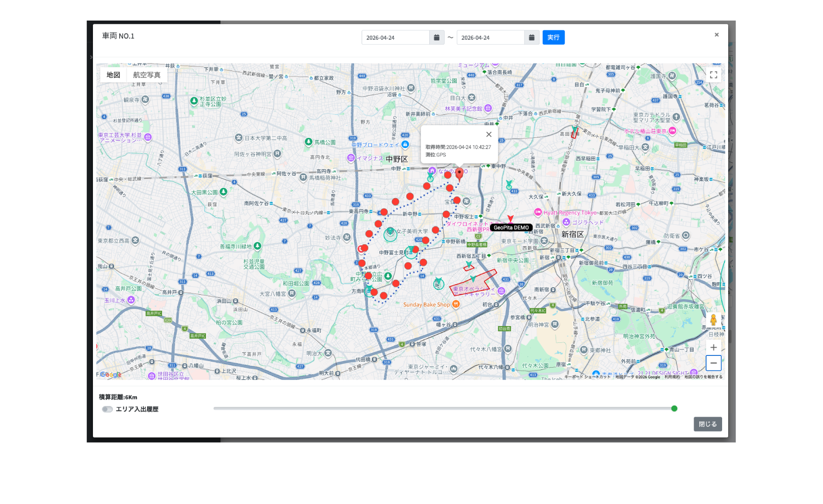823x504 pixels.
Task: Click the green timeline slider handle
Action: [674, 409]
